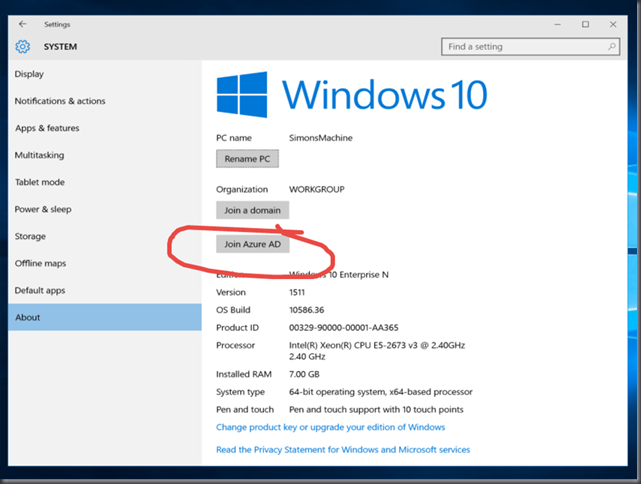This screenshot has height=484, width=641.
Task: Click the version value 1511
Action: 297,292
